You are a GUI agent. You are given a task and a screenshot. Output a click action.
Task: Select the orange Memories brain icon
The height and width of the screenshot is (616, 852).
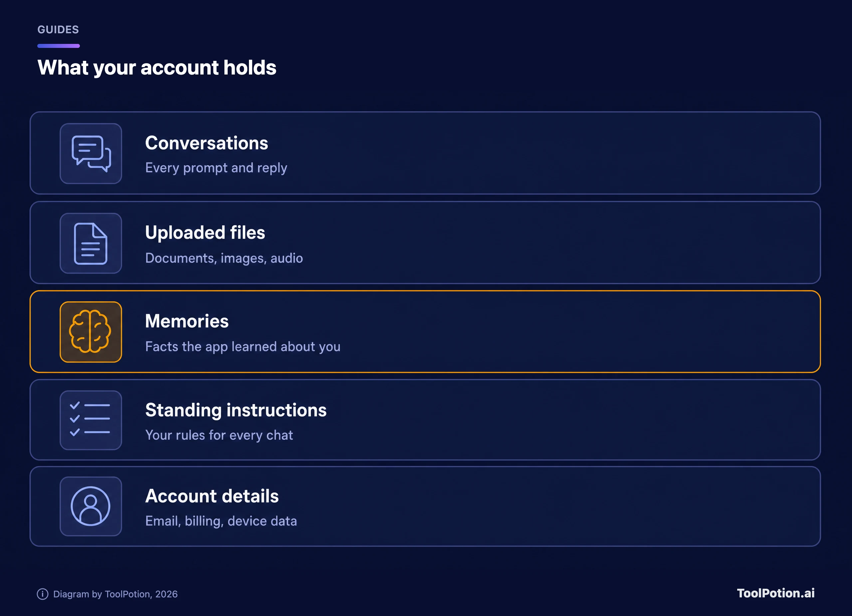click(91, 332)
